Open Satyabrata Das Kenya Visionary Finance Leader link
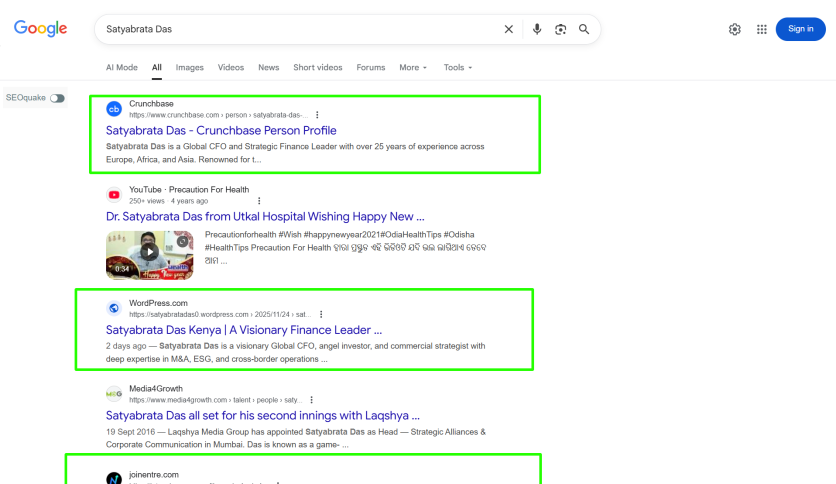This screenshot has width=836, height=484. click(244, 330)
